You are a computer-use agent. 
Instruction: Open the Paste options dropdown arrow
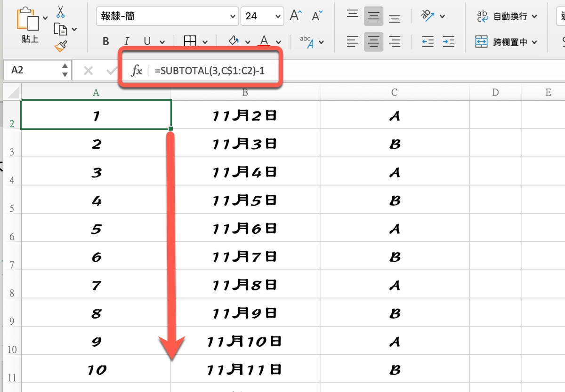pos(45,18)
